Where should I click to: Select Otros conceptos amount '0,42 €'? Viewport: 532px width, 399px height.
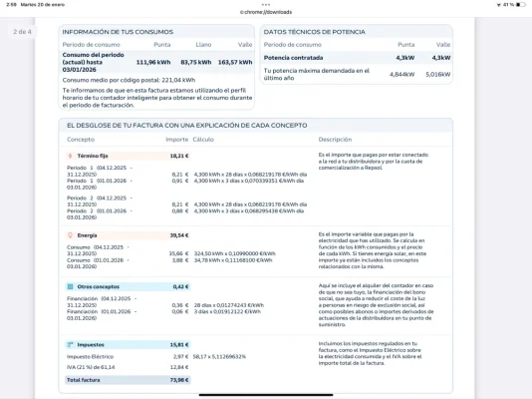180,286
